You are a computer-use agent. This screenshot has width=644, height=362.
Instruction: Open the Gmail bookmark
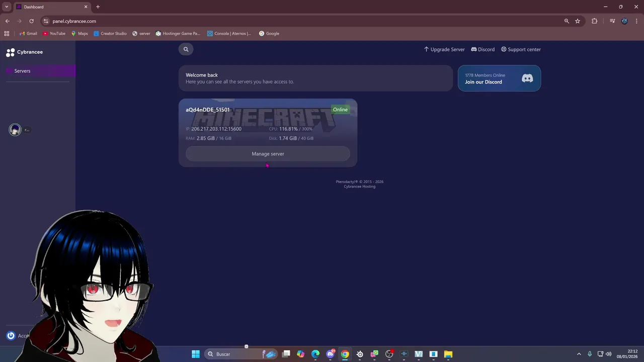(x=28, y=34)
